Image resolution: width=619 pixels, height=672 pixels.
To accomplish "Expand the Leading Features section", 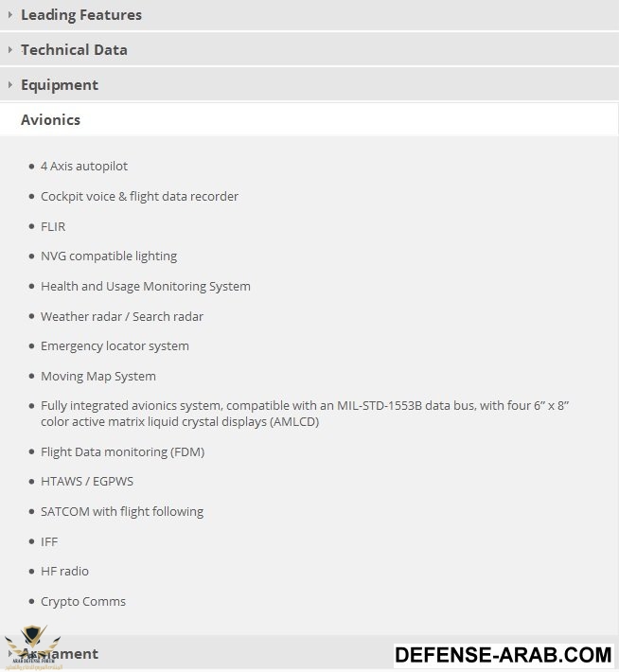I will [309, 15].
